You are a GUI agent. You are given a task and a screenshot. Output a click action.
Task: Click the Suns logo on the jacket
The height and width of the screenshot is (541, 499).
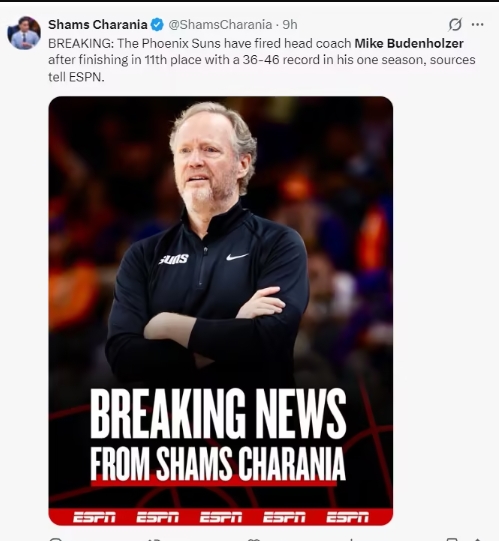[174, 259]
